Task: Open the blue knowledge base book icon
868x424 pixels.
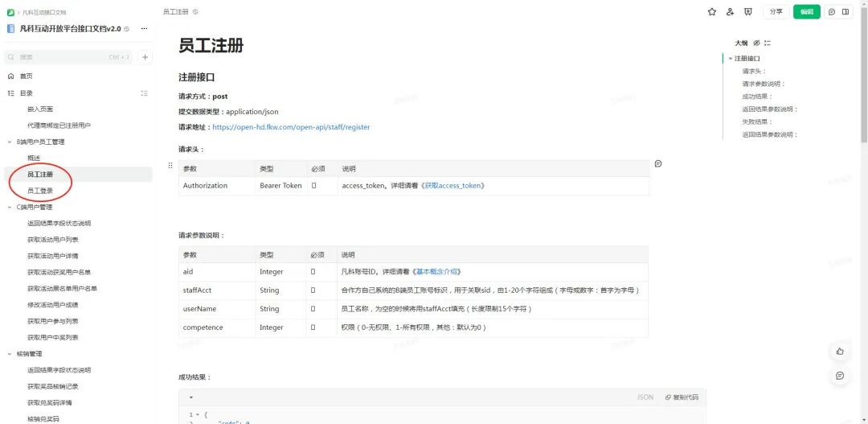Action: [x=11, y=29]
